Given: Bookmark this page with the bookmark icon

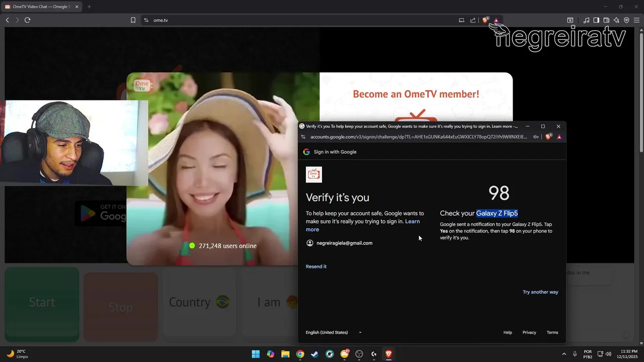Looking at the screenshot, I should click(133, 20).
